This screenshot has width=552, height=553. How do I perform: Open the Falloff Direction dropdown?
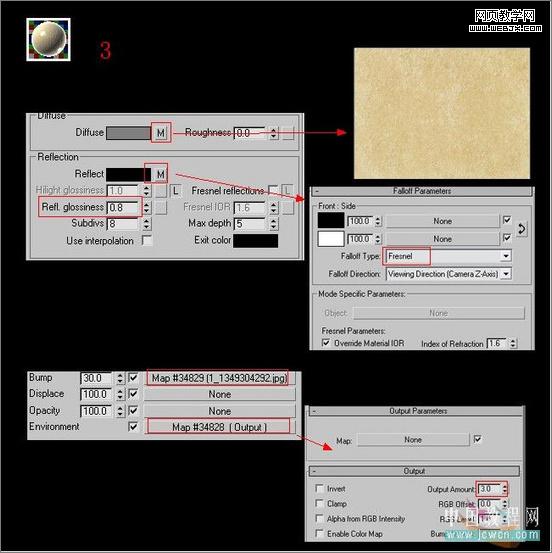coord(449,274)
